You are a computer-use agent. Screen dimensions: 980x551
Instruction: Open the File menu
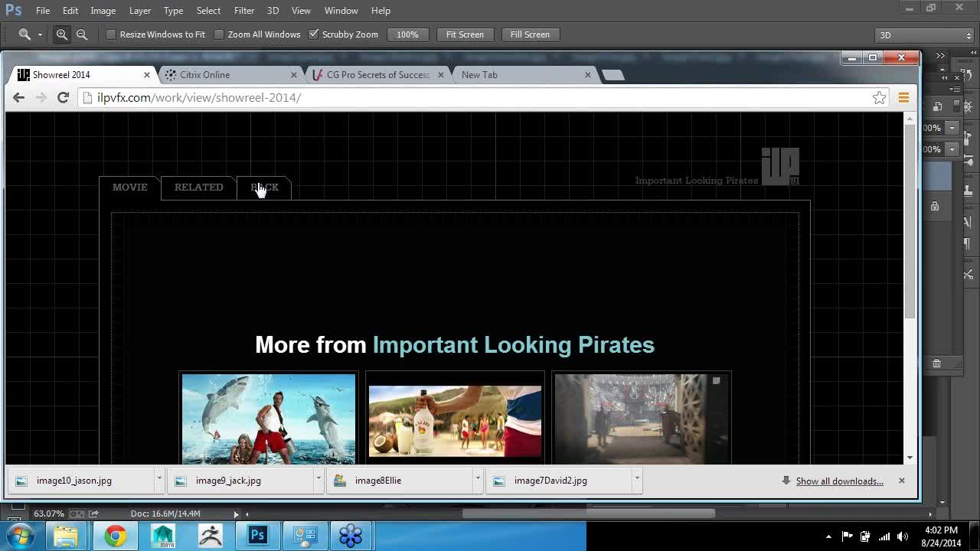[x=43, y=10]
